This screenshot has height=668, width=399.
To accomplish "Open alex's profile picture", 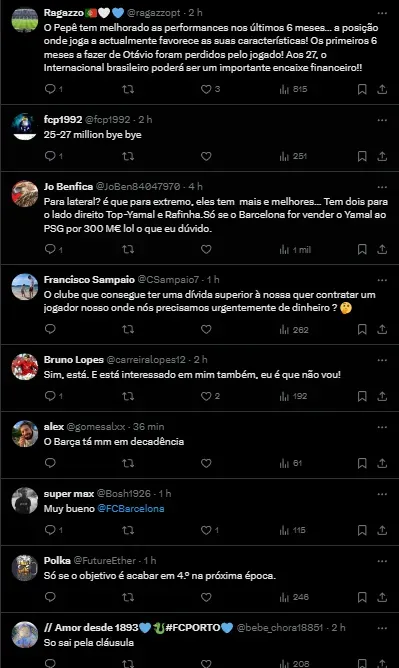I will (25, 433).
